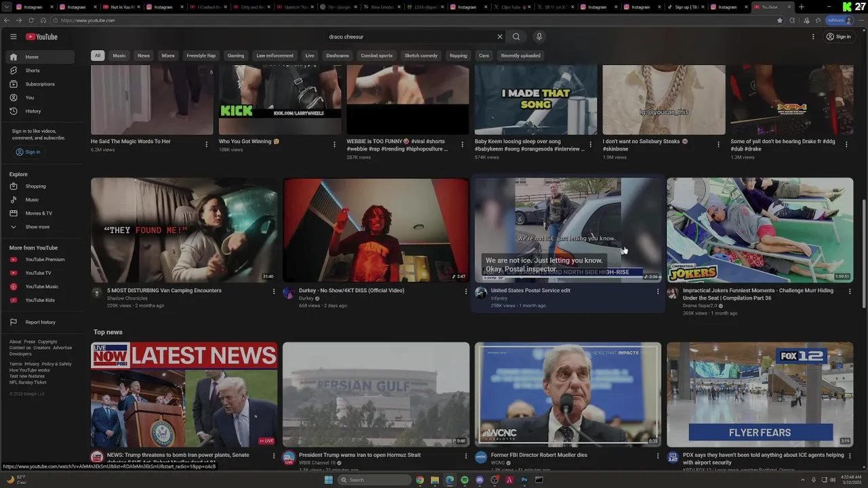
Task: Open the Impractical Jokers video thumbnail
Action: click(759, 230)
